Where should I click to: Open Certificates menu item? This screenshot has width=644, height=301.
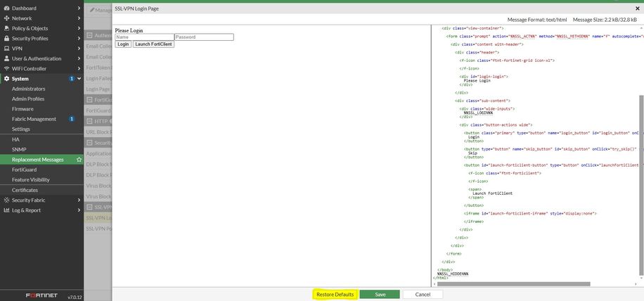click(25, 190)
